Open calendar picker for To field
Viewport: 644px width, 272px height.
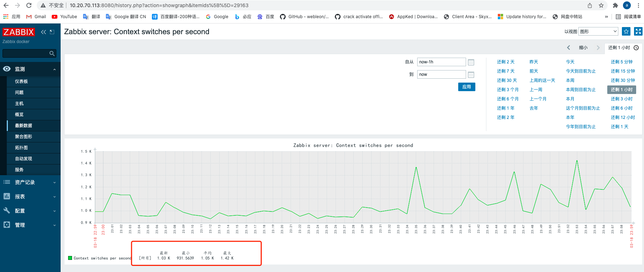[471, 75]
